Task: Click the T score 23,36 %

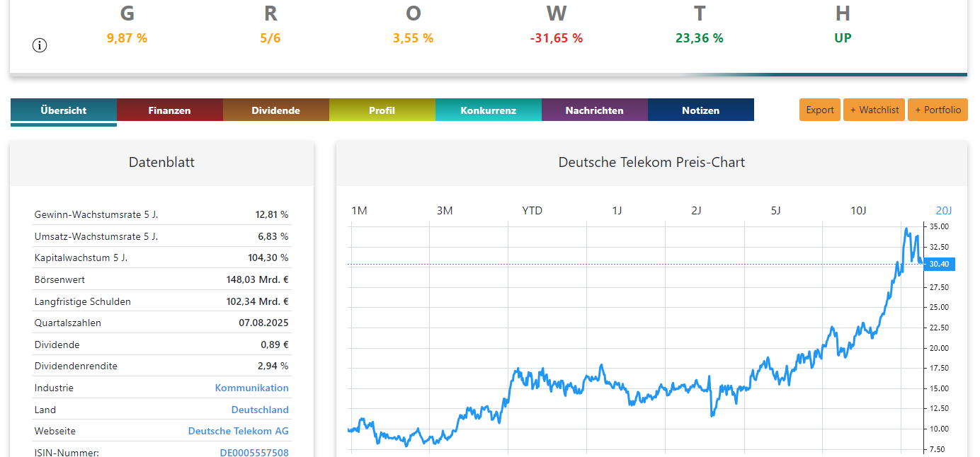Action: coord(700,38)
